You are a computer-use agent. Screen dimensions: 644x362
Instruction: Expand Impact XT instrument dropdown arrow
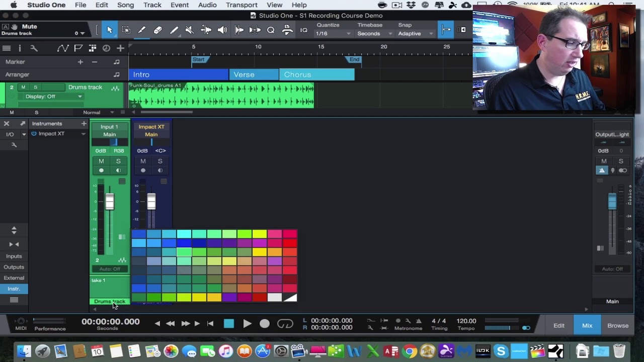click(83, 134)
